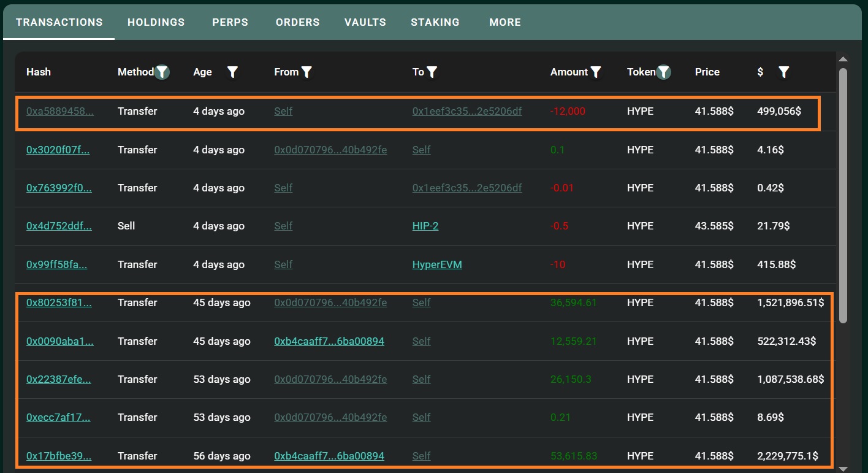Open sender address 0xb4caaff7 at 45 days ago

point(329,341)
